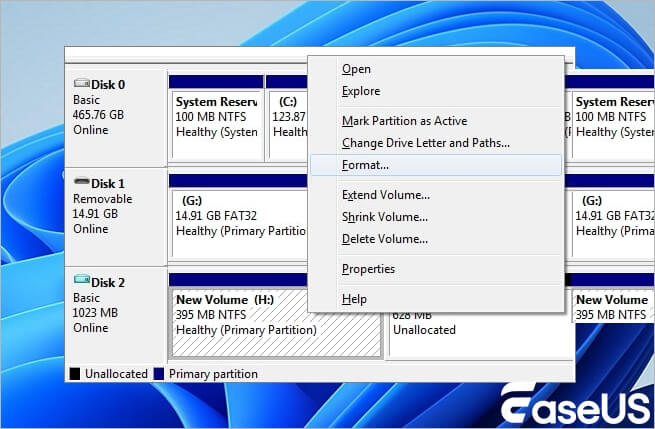
Task: Select the Disk 1 label
Action: coord(108,184)
